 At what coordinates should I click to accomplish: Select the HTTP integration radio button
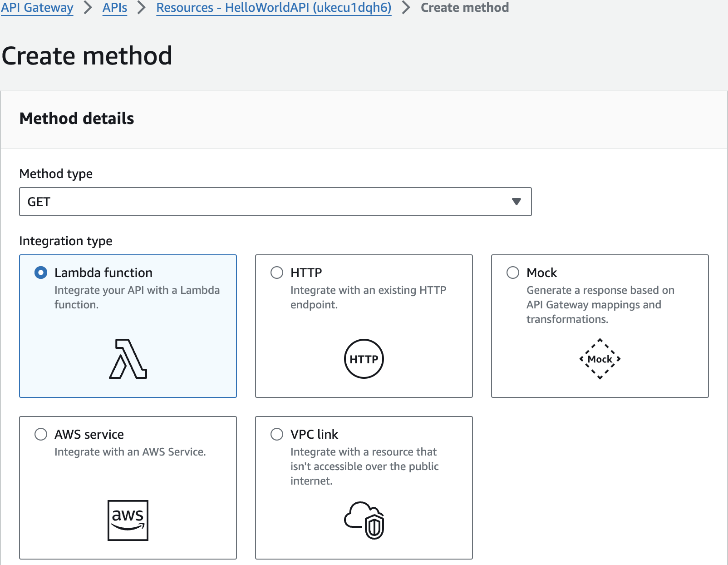click(x=277, y=273)
